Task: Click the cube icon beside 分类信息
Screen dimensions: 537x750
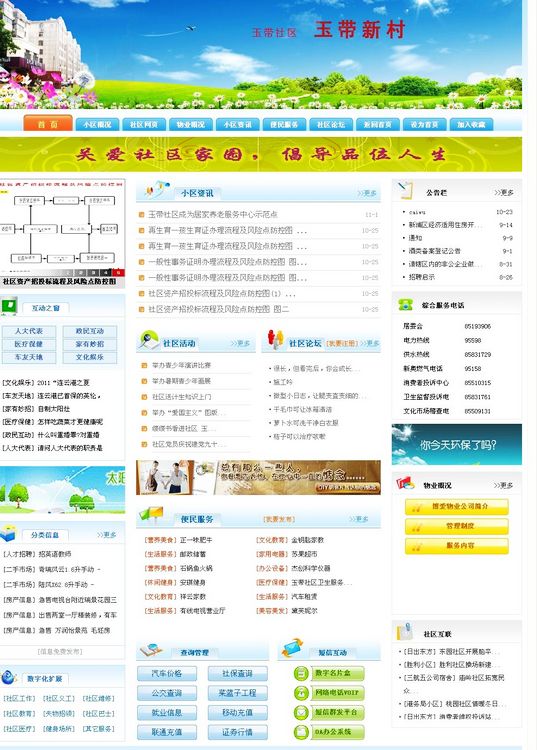Action: tap(9, 533)
